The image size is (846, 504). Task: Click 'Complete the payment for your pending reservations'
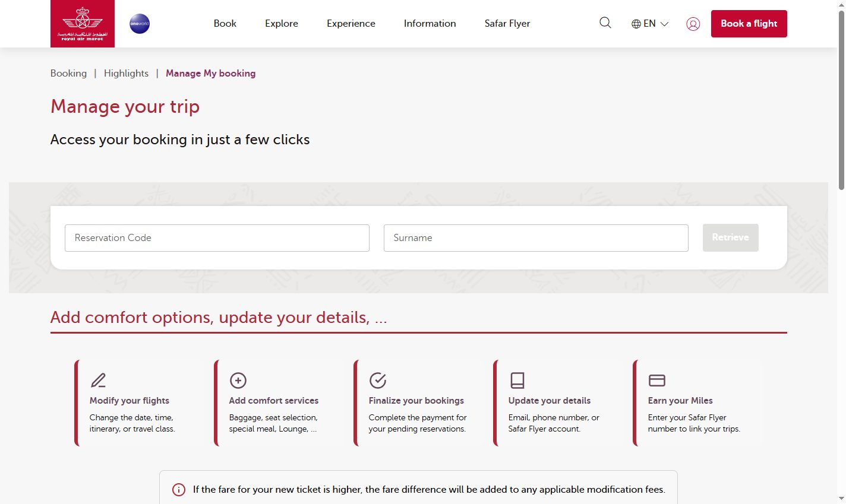[x=418, y=423]
